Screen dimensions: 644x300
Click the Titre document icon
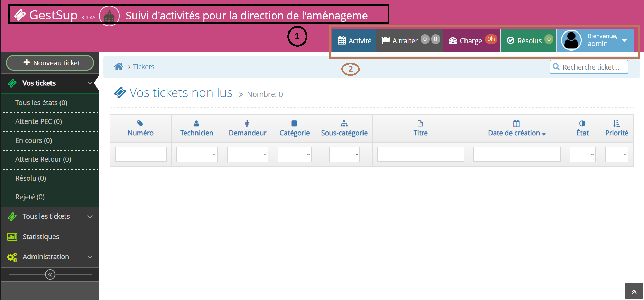pos(420,124)
